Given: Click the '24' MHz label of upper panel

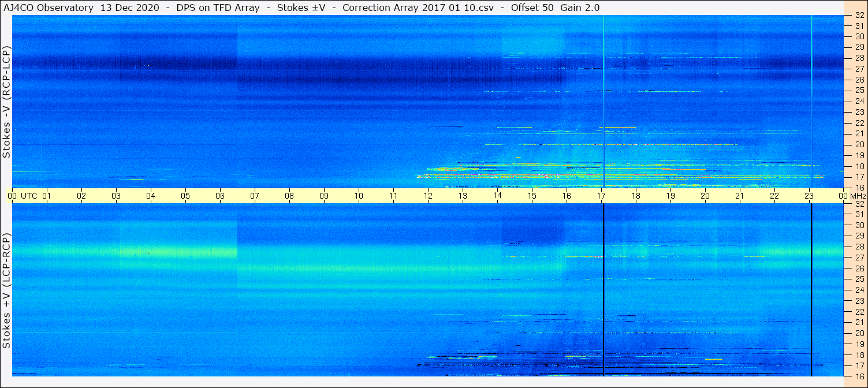Looking at the screenshot, I should pyautogui.click(x=859, y=101).
